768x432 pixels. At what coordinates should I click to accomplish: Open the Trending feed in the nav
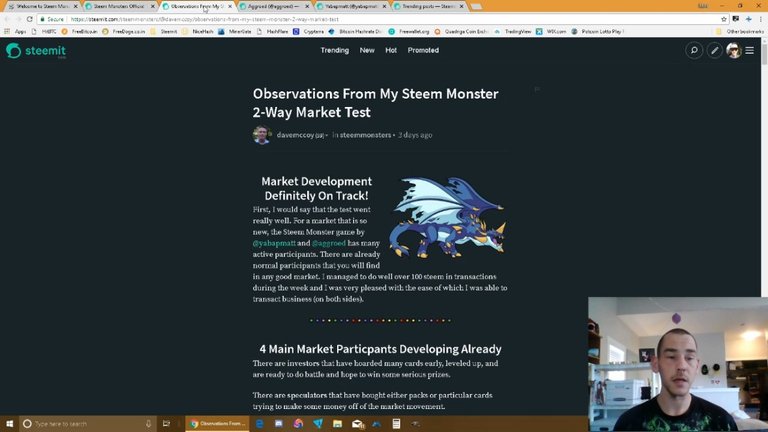point(335,50)
